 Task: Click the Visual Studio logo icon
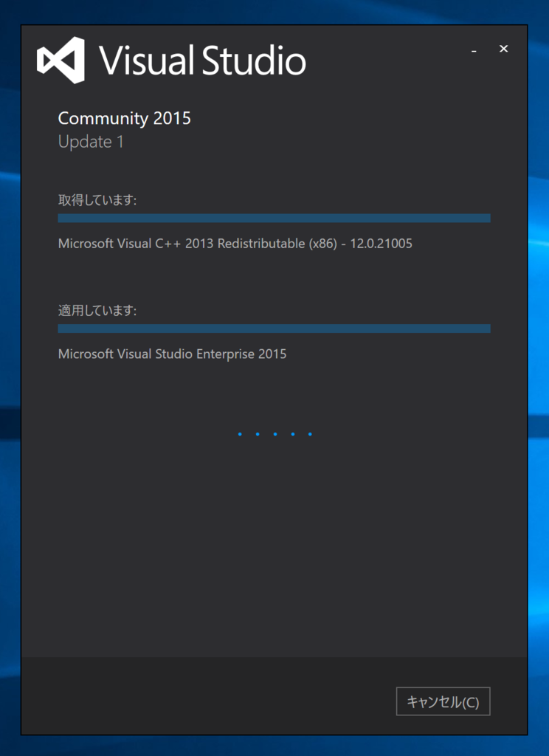pyautogui.click(x=61, y=61)
